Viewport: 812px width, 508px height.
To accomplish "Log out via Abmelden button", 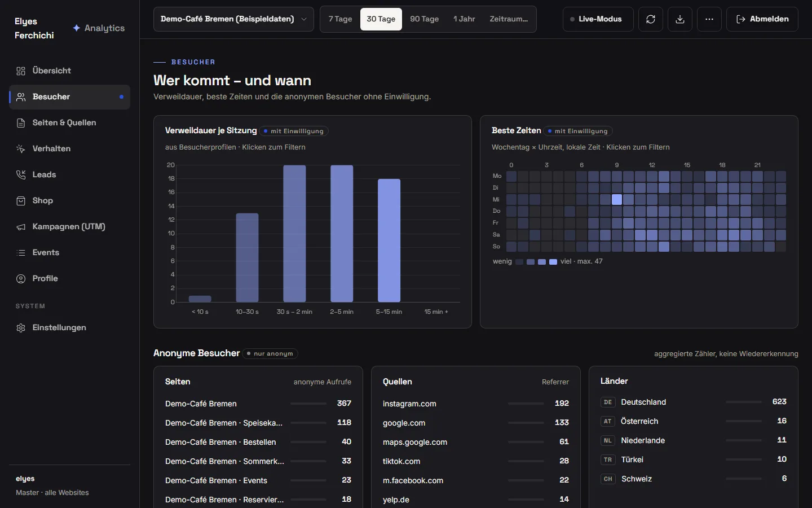I will click(762, 19).
